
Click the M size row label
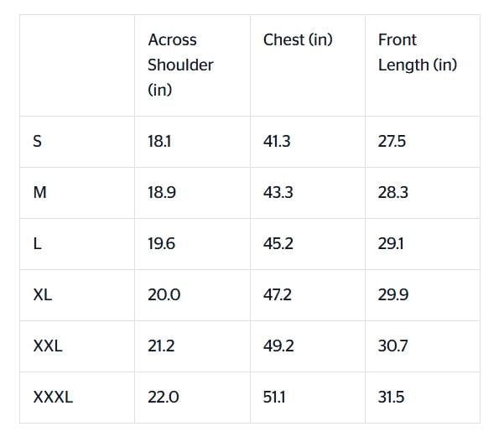tap(39, 192)
